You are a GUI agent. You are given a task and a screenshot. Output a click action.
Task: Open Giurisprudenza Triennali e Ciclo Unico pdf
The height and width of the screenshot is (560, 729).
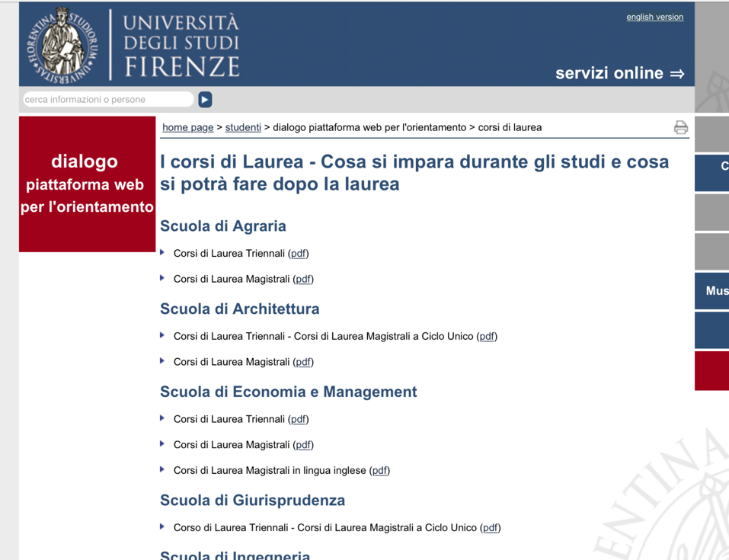pos(491,527)
